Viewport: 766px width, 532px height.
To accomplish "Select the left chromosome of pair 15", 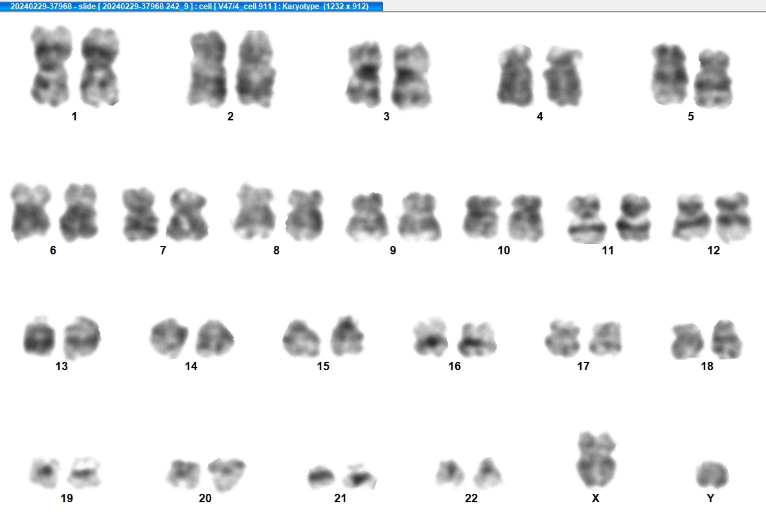I will click(302, 338).
